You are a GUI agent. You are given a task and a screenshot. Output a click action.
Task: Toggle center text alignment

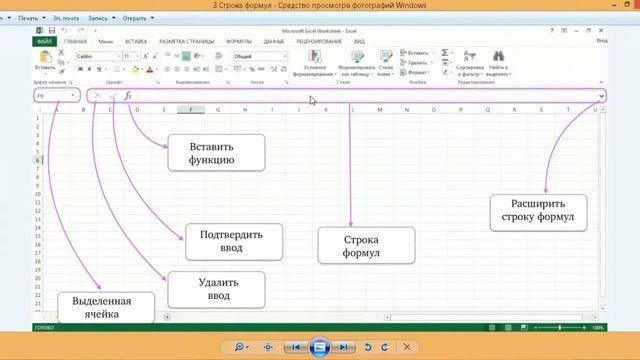177,69
